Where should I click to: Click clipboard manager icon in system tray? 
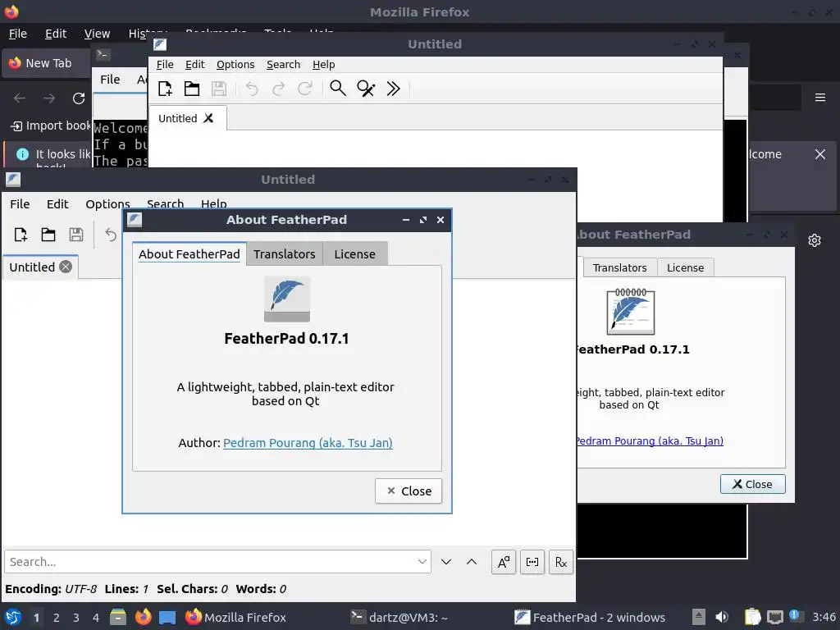753,617
